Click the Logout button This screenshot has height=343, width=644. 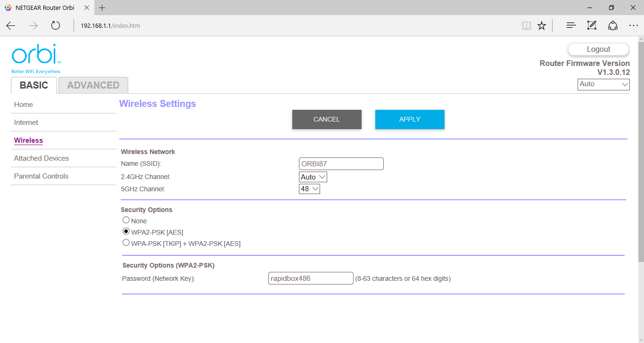pyautogui.click(x=598, y=49)
